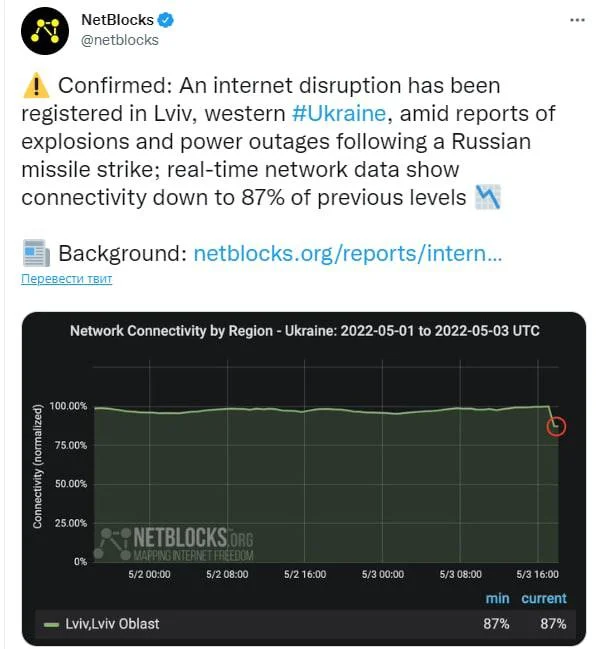Click the 5/3 16:00 time axis label
596x649 pixels.
537,574
